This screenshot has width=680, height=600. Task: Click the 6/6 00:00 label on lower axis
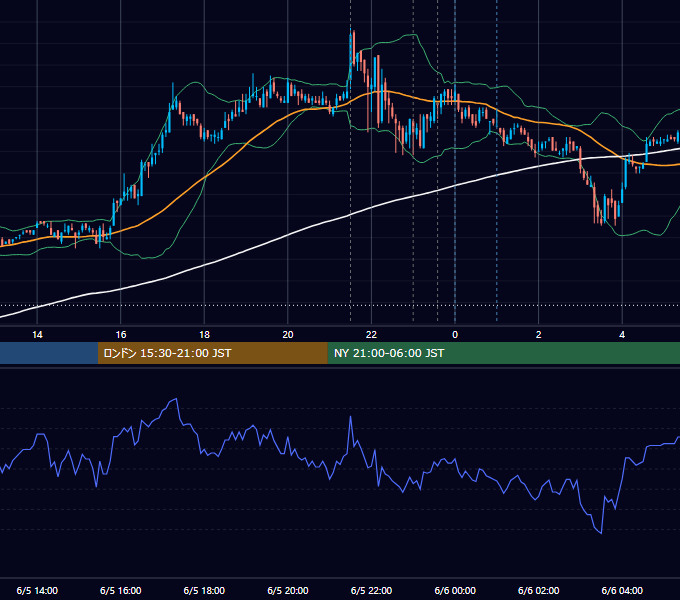(x=455, y=590)
